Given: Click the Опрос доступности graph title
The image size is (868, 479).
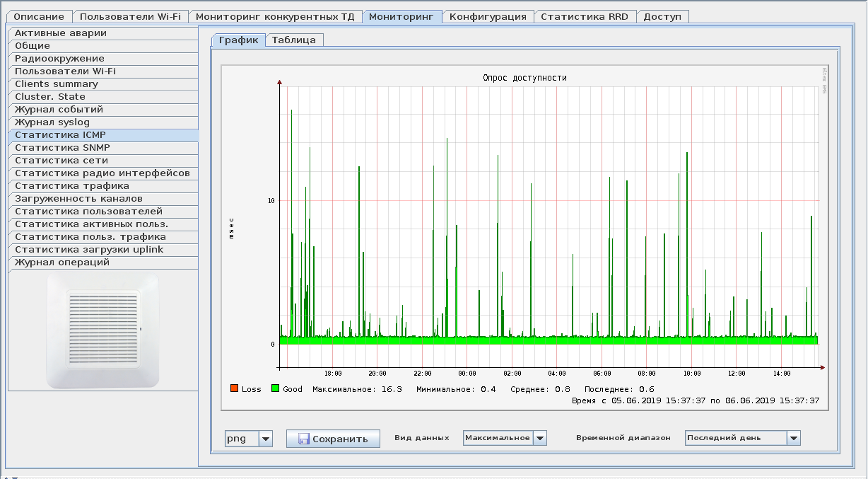Looking at the screenshot, I should (x=524, y=78).
